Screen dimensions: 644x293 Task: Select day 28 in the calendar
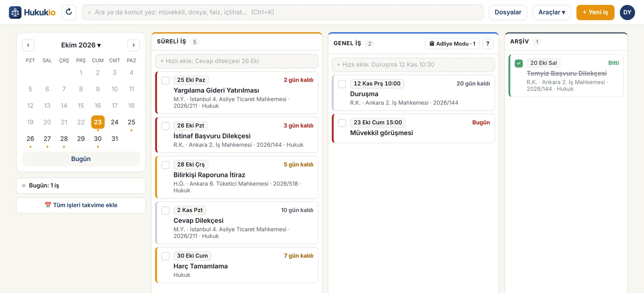(x=64, y=139)
